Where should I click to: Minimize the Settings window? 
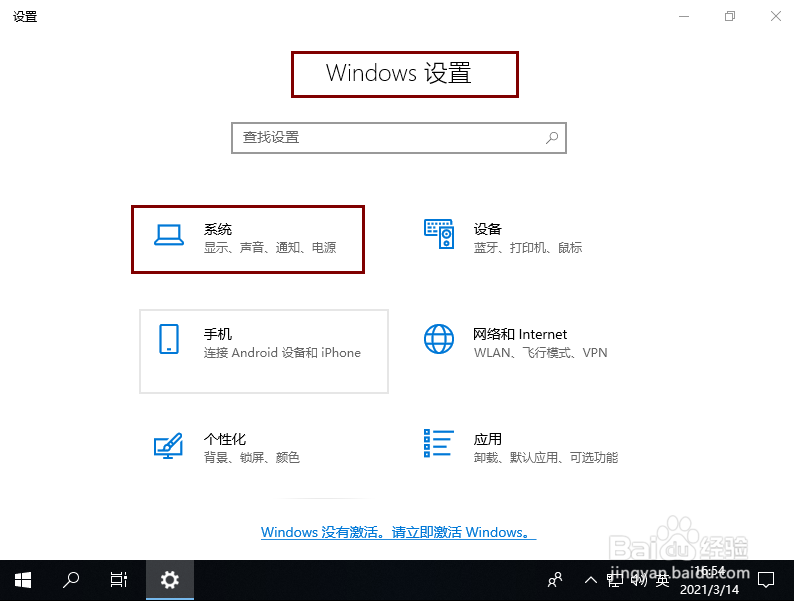coord(684,16)
